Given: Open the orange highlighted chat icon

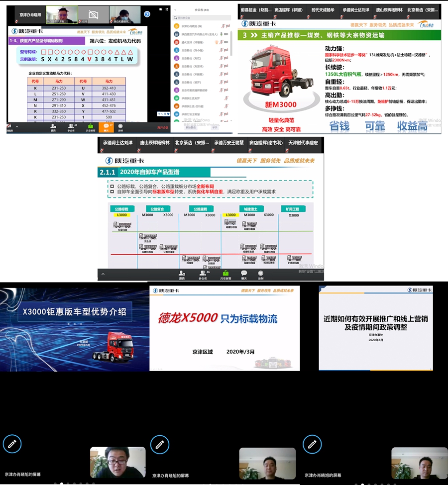Looking at the screenshot, I should point(106,127).
